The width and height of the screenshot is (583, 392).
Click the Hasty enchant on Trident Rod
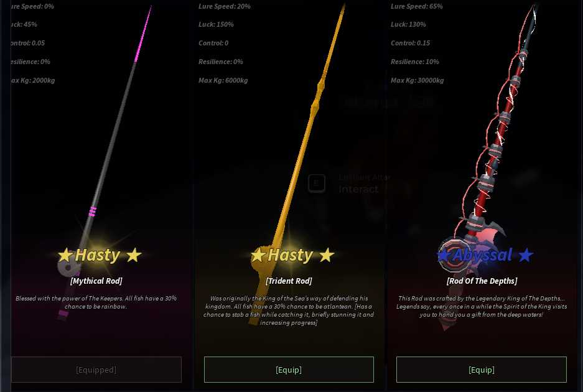click(291, 255)
